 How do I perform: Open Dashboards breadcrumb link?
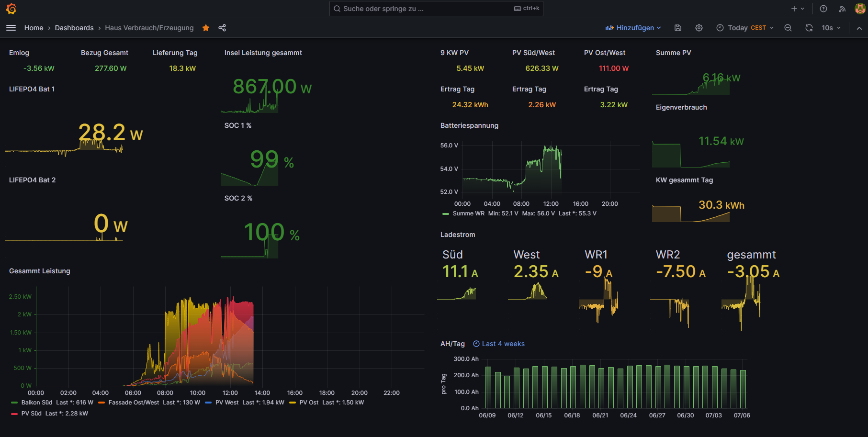pyautogui.click(x=74, y=28)
